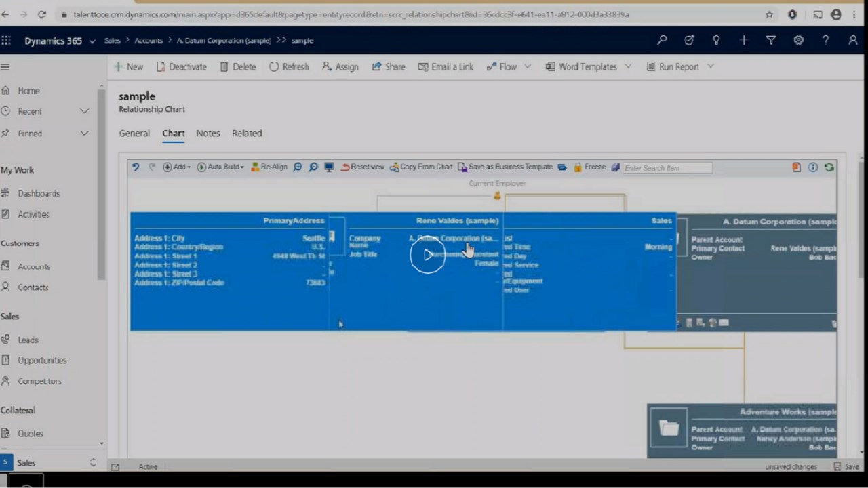Toggle the hamburger navigation menu
This screenshot has width=868, height=488.
pos(5,67)
